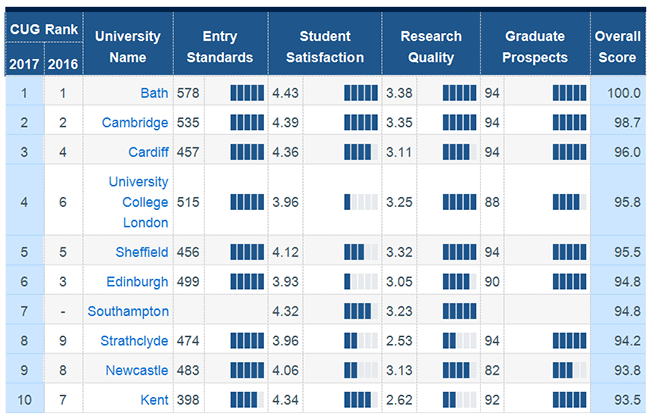Click Sheffield's student satisfaction bar indicator
The image size is (650, 416).
pos(361,252)
